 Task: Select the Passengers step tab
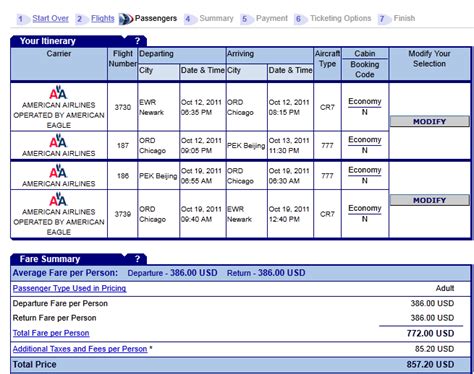[x=156, y=18]
